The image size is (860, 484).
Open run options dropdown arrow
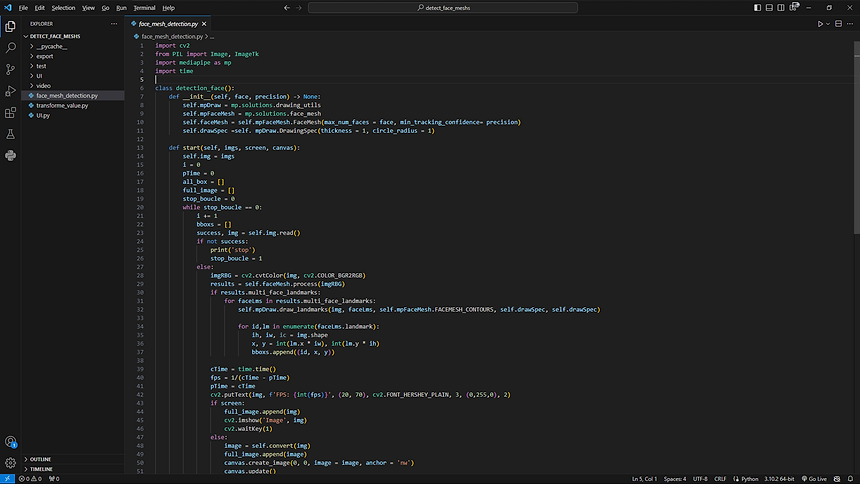tap(828, 24)
